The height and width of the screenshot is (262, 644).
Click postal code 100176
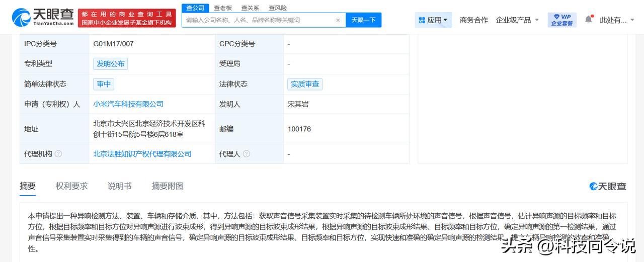299,129
